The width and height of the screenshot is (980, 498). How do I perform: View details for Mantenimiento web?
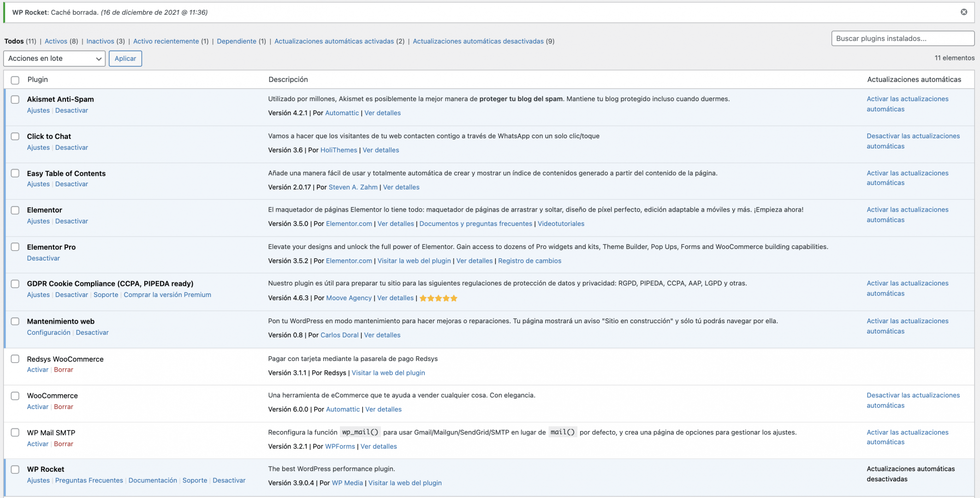pos(382,335)
